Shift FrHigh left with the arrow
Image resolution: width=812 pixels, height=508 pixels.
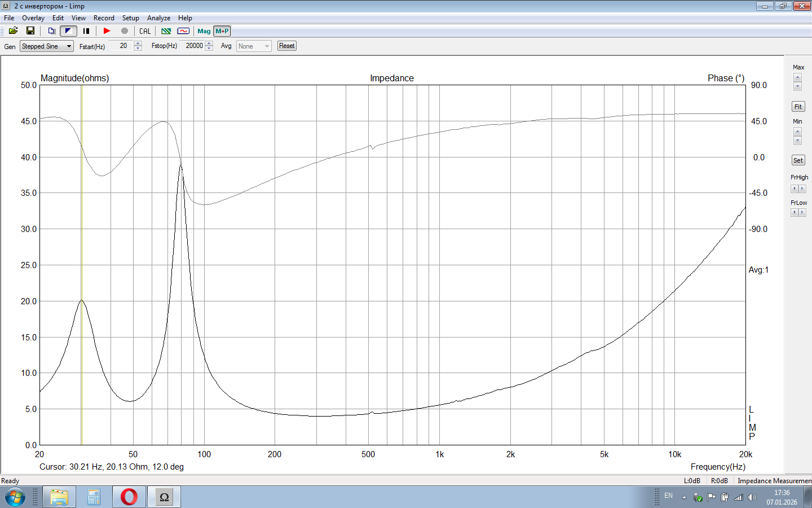pyautogui.click(x=795, y=189)
